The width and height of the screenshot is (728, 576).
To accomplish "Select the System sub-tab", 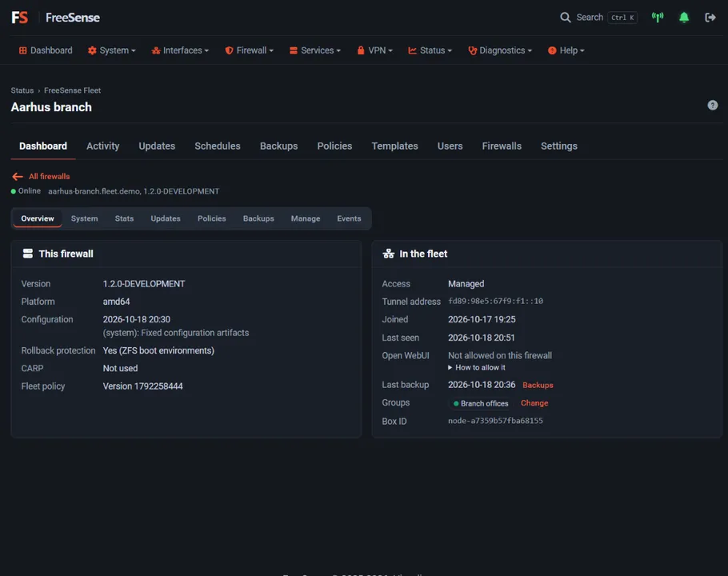I will [85, 218].
